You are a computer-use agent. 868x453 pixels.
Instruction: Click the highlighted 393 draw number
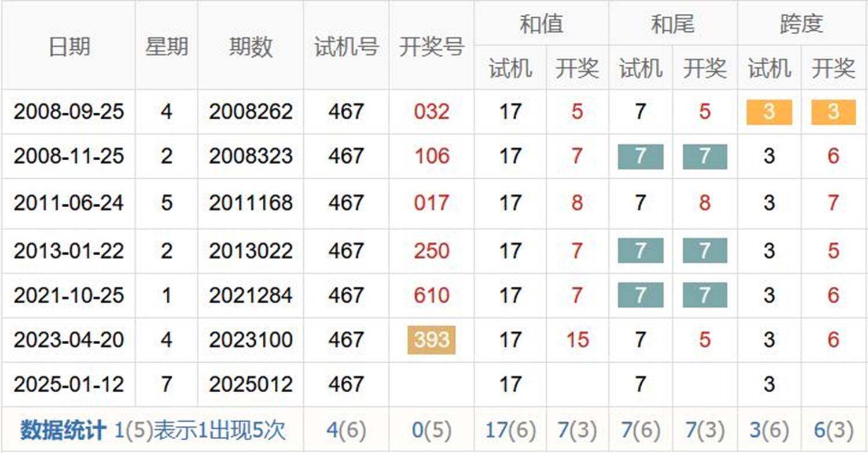coord(432,340)
